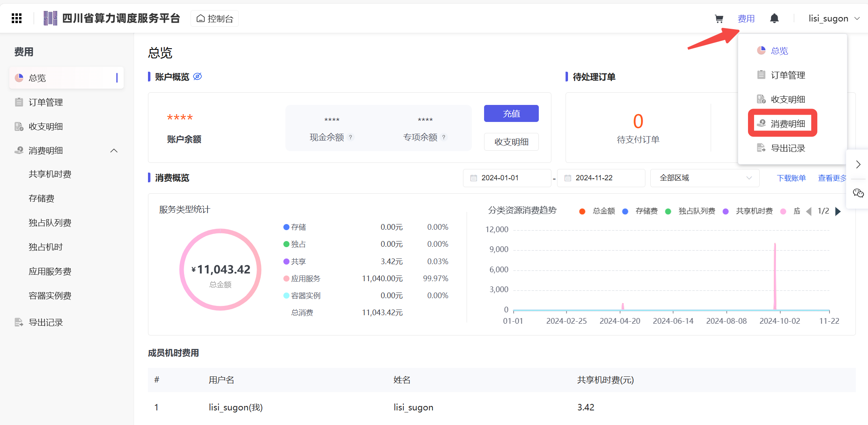Viewport: 868px width, 425px height.
Task: Click the 待支付订单 count 0
Action: 638,121
